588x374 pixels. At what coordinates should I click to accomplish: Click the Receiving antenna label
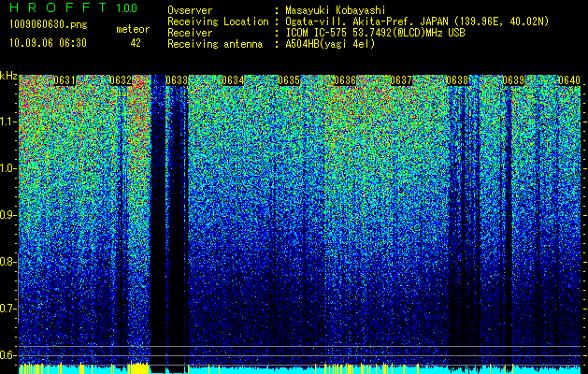point(215,44)
